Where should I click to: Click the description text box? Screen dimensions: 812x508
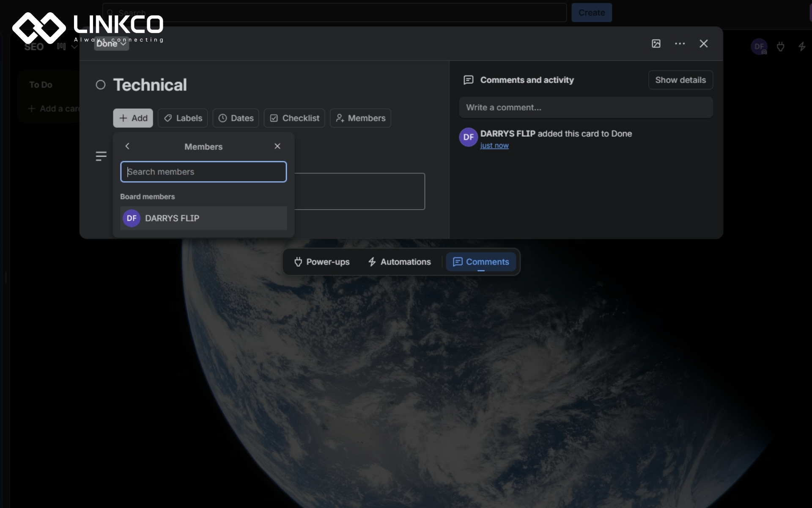[x=359, y=191]
